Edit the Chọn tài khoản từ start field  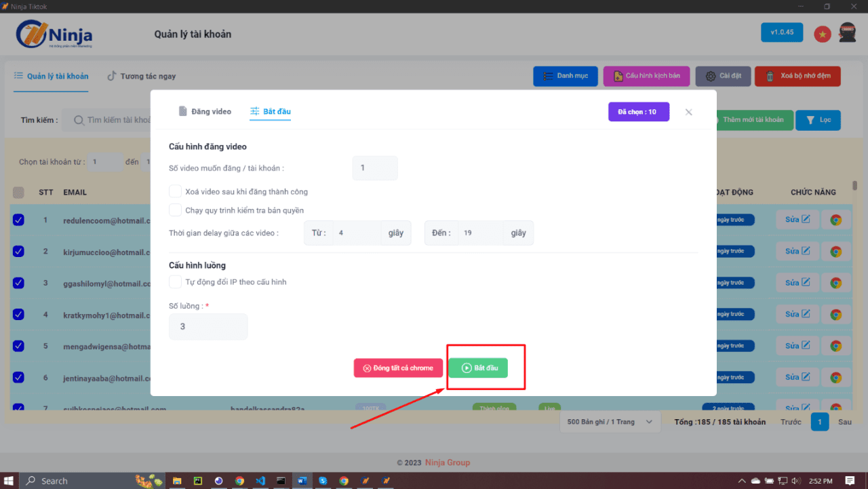click(104, 162)
